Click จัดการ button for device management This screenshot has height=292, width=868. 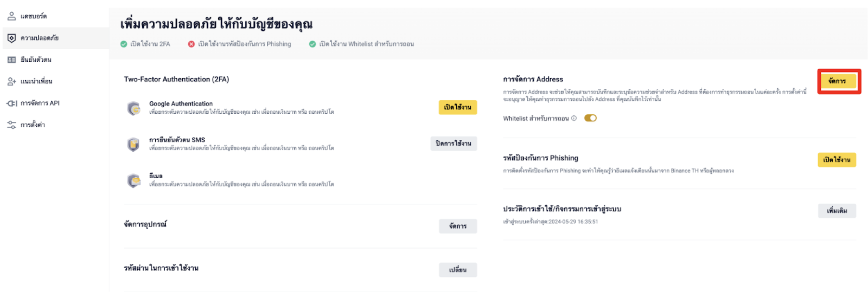click(x=457, y=226)
